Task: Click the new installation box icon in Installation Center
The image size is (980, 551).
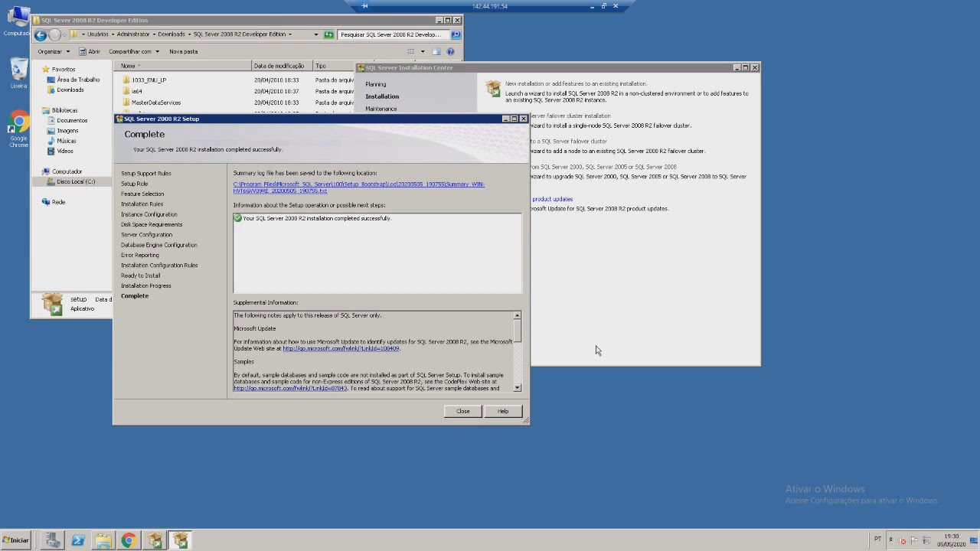Action: (493, 89)
